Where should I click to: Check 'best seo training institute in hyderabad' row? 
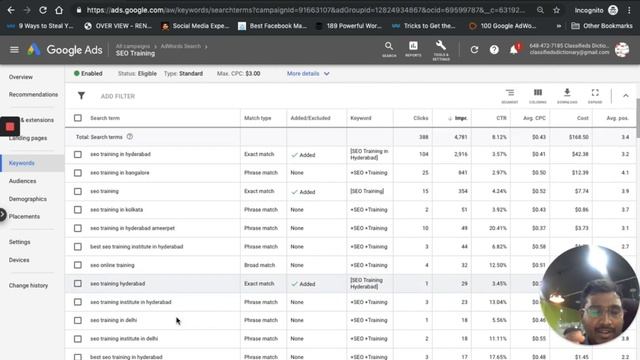pos(78,247)
